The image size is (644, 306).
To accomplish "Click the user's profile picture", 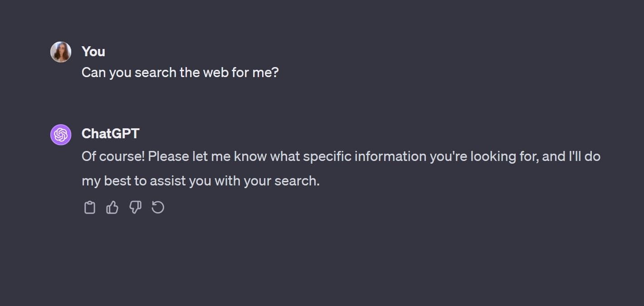I will tap(61, 52).
